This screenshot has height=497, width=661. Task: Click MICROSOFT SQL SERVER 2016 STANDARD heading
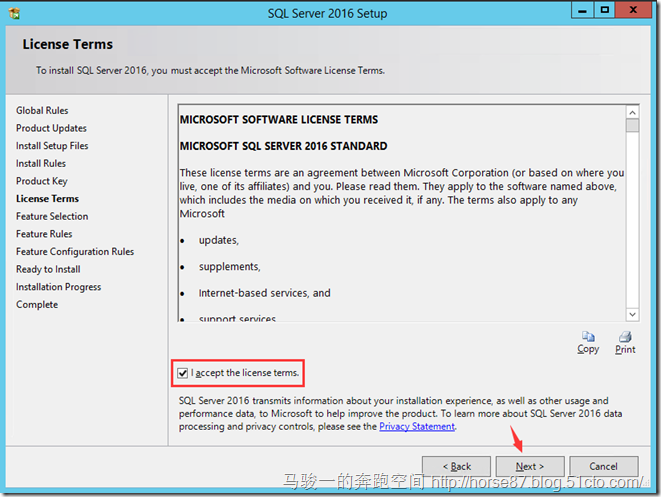pos(284,146)
